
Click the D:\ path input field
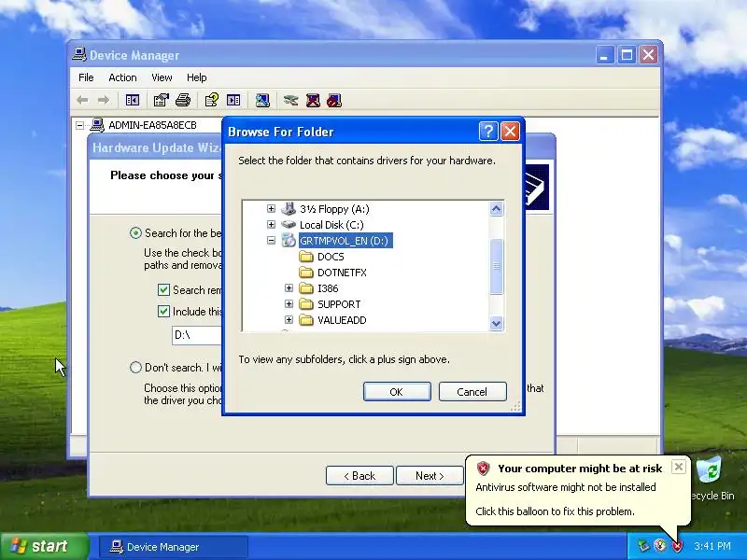(x=197, y=335)
